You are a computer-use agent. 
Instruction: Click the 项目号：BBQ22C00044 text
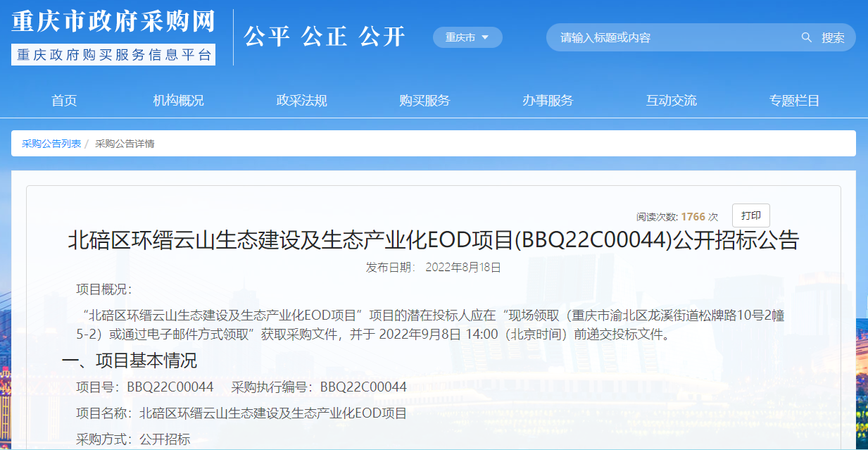tap(145, 387)
